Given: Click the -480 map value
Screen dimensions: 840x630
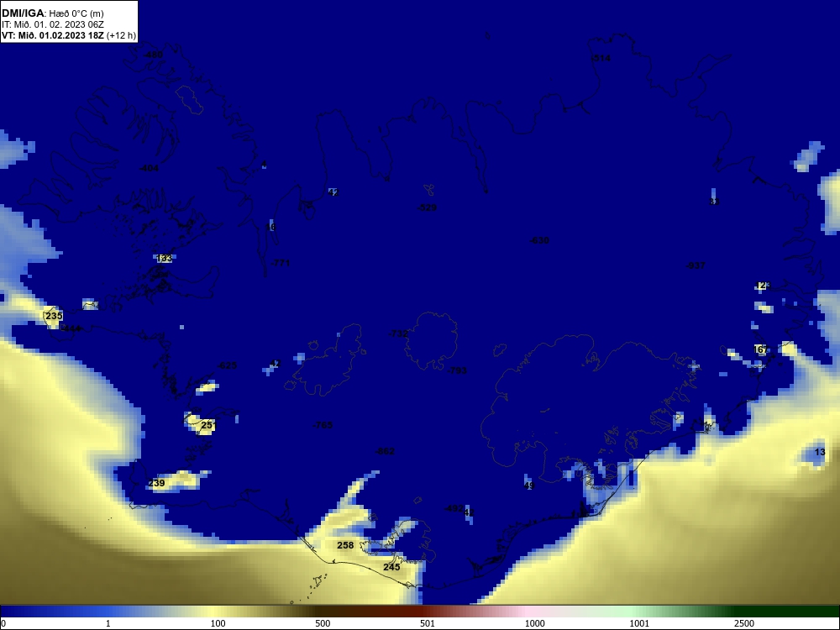Looking at the screenshot, I should pyautogui.click(x=153, y=55).
